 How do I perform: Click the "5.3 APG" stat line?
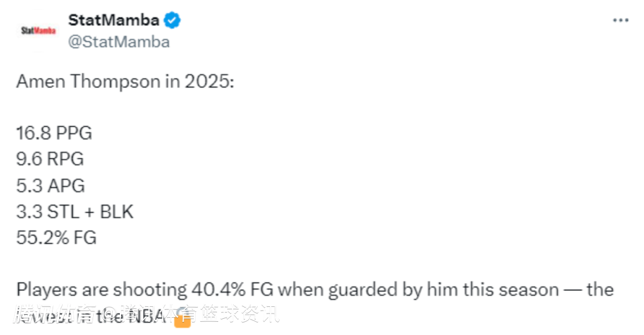51,186
